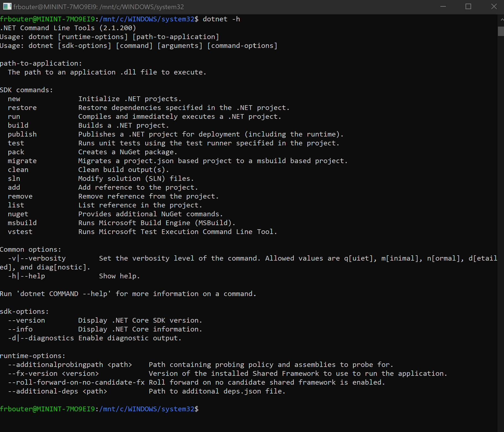Click the '-v|--verbosity' common option
This screenshot has width=504, height=432.
37,258
